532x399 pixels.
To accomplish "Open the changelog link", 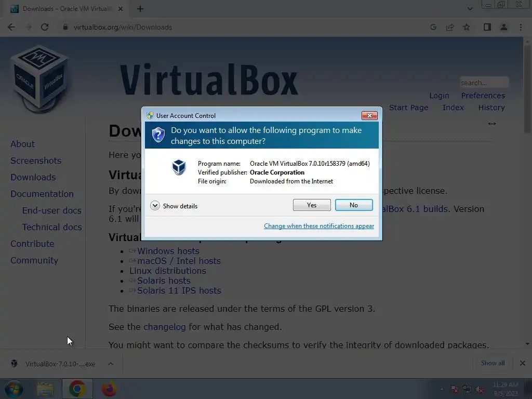I will 165,327.
